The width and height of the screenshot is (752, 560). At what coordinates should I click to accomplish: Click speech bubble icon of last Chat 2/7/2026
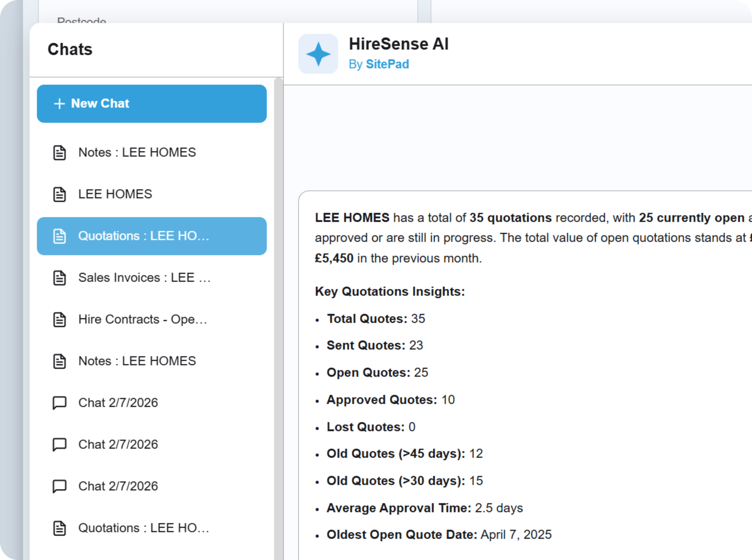[59, 486]
